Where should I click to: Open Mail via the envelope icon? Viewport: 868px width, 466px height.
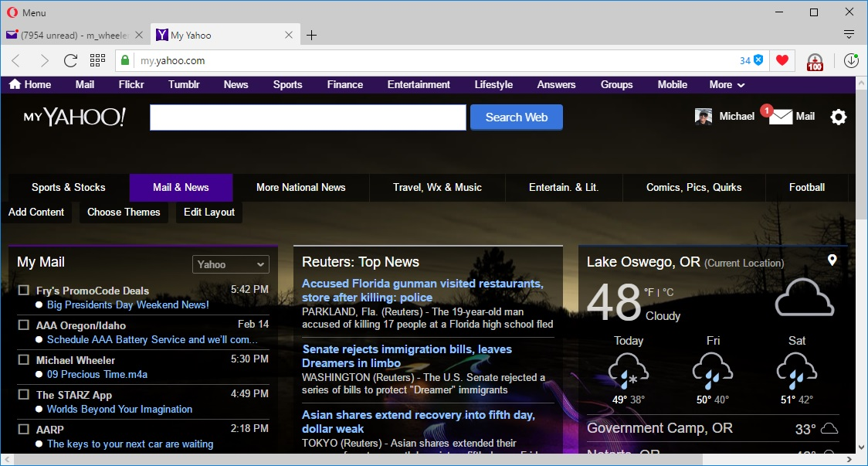click(x=781, y=117)
